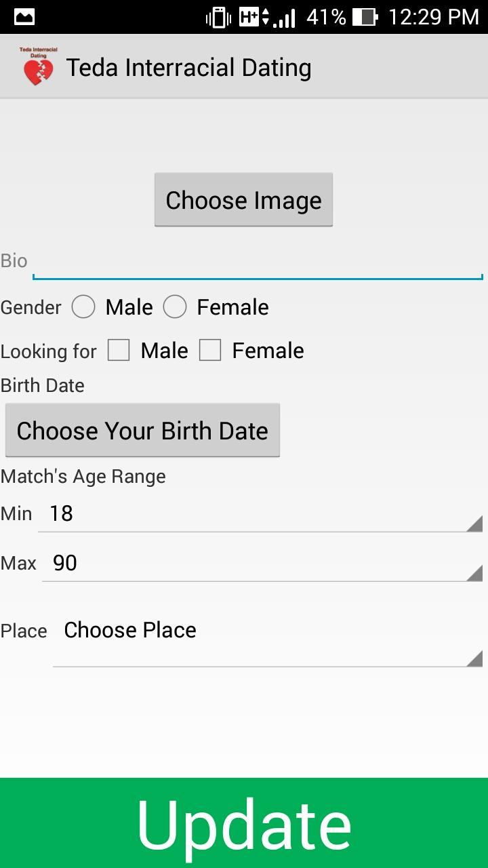Tap the picture notification icon in status bar
Image resolution: width=488 pixels, height=868 pixels.
24,17
